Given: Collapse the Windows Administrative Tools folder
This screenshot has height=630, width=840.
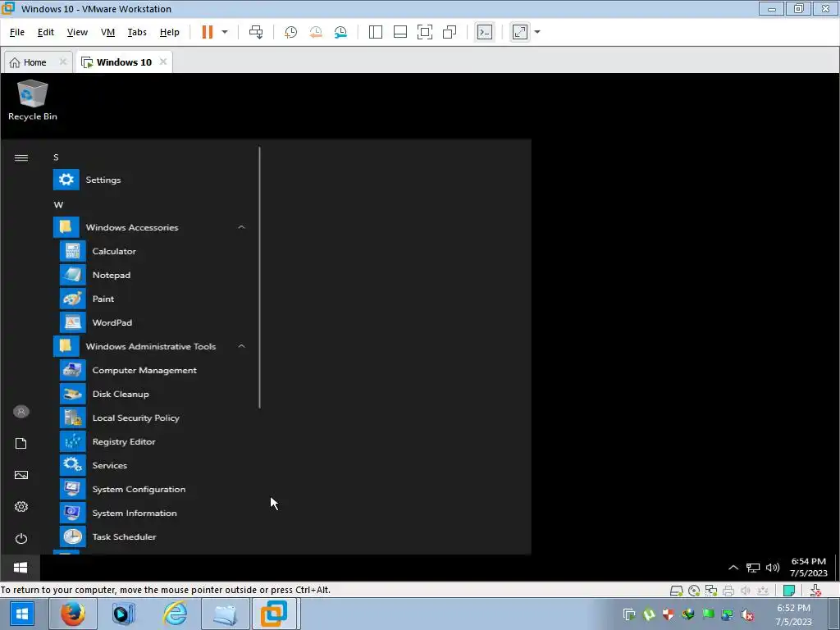Looking at the screenshot, I should (150, 347).
